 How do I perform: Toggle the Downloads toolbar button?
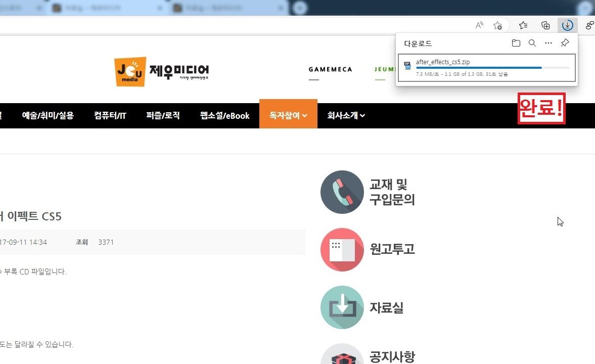(x=567, y=25)
